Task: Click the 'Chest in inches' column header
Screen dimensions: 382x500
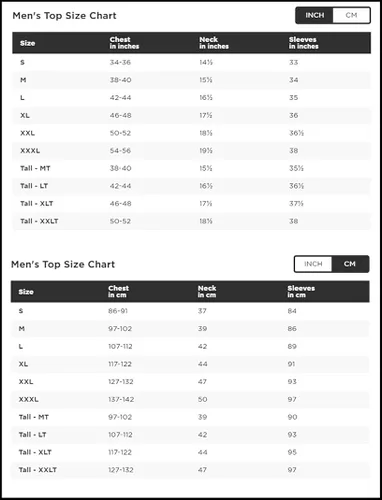Action: tap(124, 43)
